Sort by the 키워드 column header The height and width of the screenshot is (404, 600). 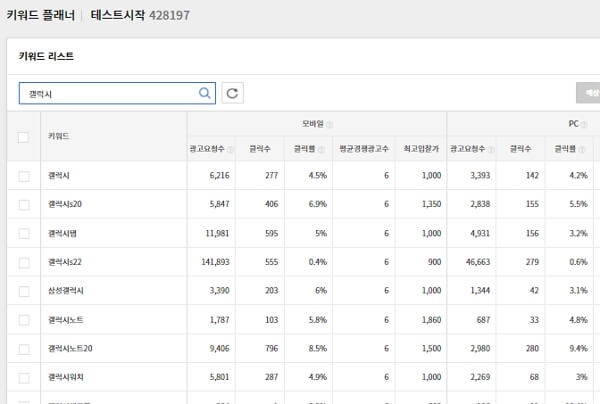(x=59, y=136)
